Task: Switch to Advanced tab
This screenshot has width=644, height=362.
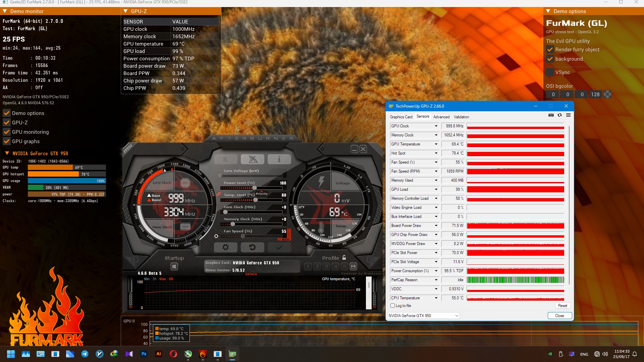Action: coord(441,117)
